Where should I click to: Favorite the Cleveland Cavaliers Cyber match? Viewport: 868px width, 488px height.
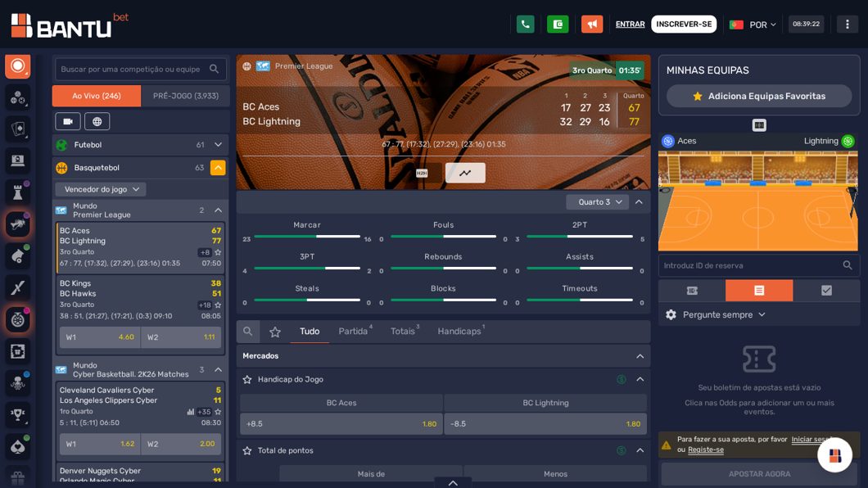[x=218, y=412]
